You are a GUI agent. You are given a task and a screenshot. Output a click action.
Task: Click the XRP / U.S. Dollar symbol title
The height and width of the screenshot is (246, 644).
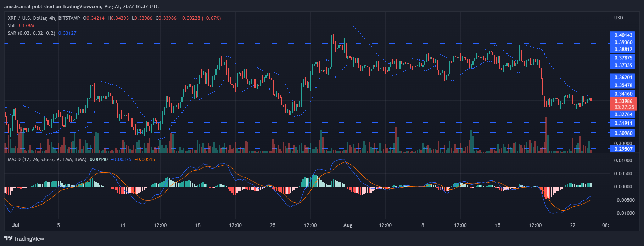44,18
